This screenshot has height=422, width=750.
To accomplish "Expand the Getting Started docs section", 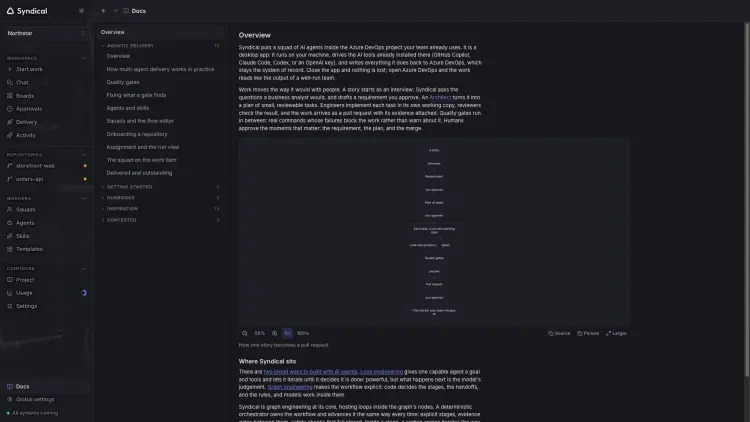I will 160,187.
